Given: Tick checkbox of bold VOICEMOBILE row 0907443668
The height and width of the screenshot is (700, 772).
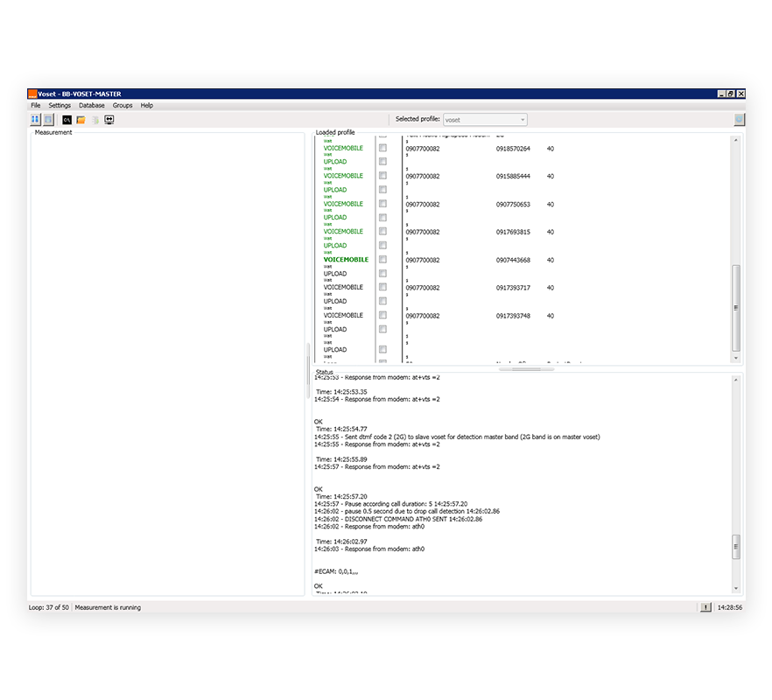Looking at the screenshot, I should (x=382, y=259).
